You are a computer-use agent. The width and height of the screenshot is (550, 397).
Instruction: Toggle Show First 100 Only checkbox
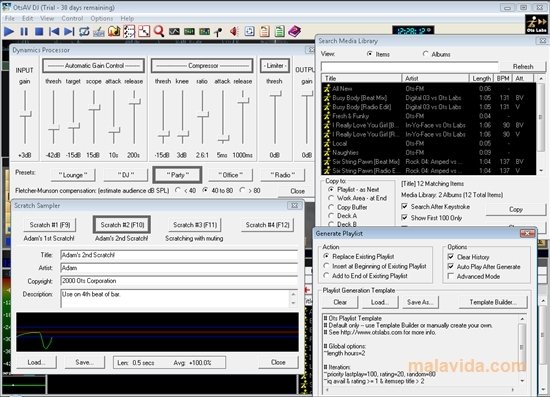click(404, 218)
